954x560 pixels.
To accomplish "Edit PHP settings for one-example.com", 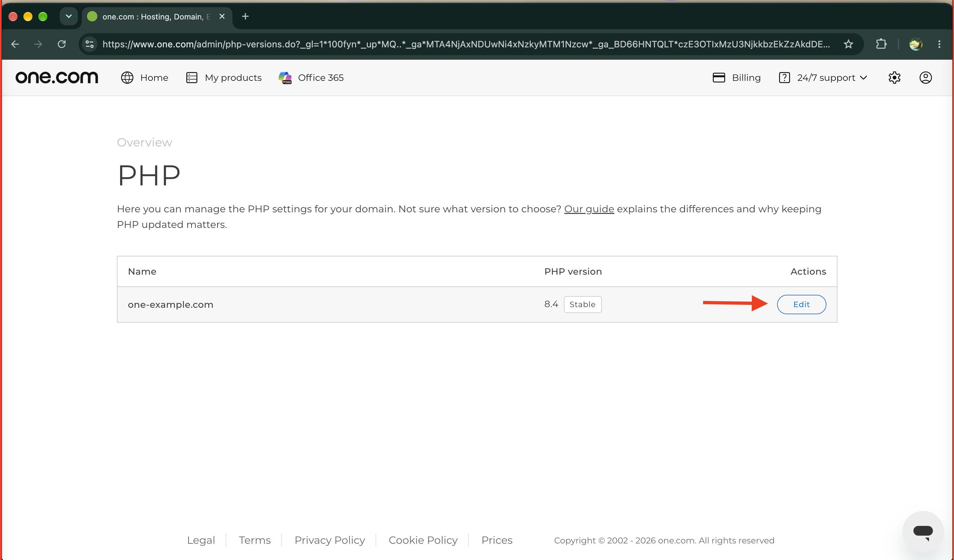I will (801, 305).
